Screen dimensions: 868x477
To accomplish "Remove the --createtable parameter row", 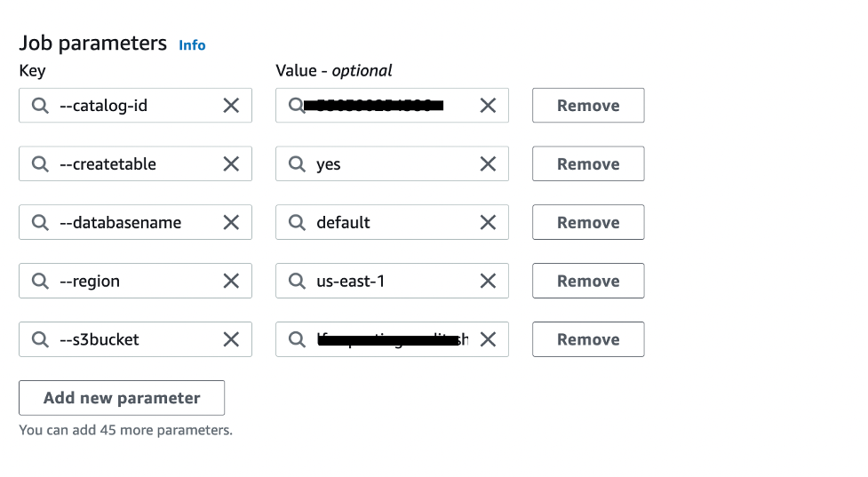I will [588, 164].
